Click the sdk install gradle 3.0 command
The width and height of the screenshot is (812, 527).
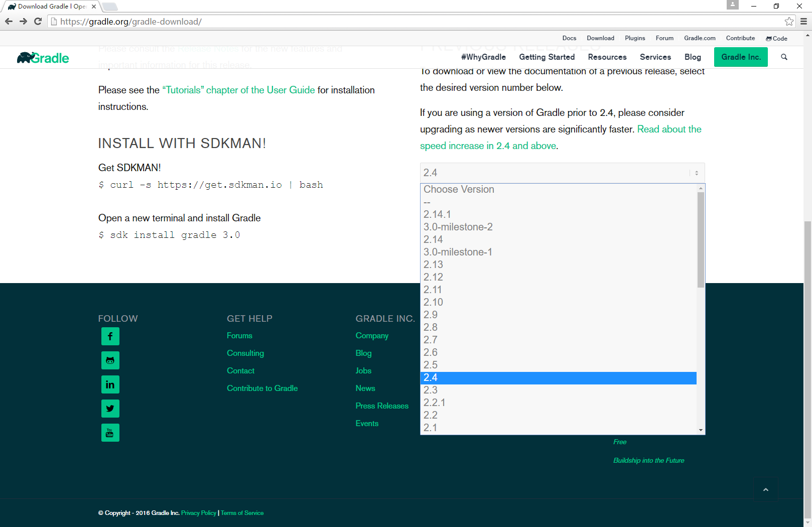169,235
